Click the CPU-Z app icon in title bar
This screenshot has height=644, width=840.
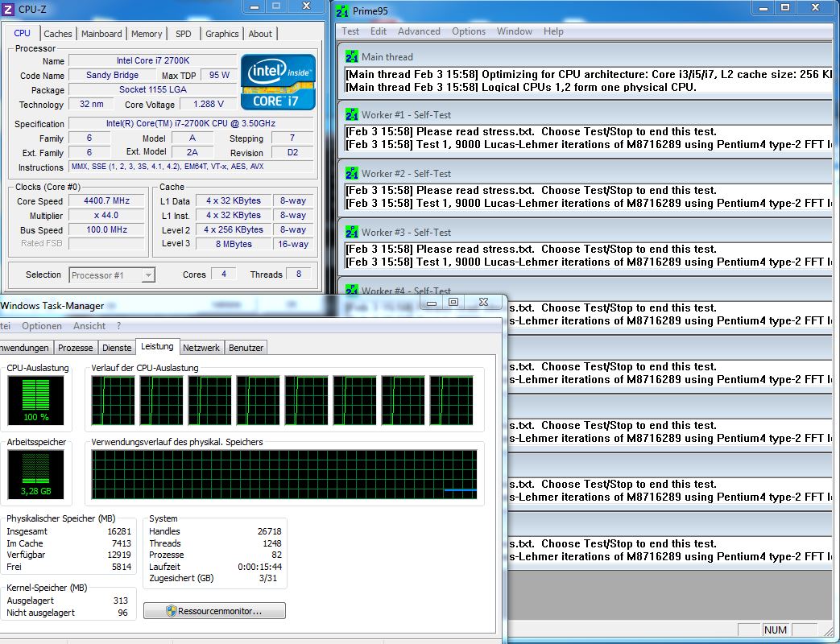click(x=7, y=10)
